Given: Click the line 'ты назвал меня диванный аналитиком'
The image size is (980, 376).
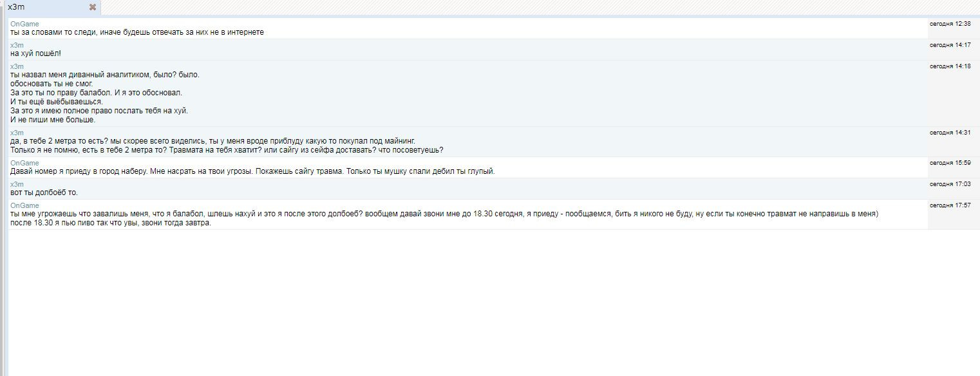Looking at the screenshot, I should [105, 75].
